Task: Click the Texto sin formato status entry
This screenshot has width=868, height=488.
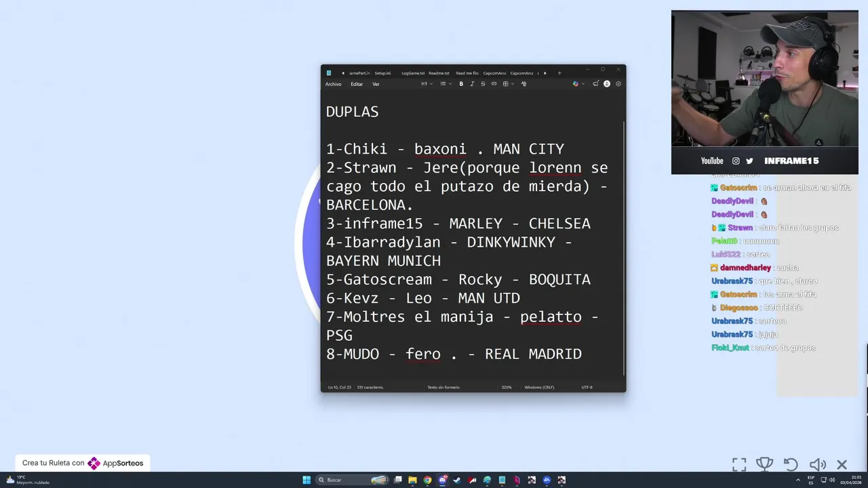Action: 443,387
